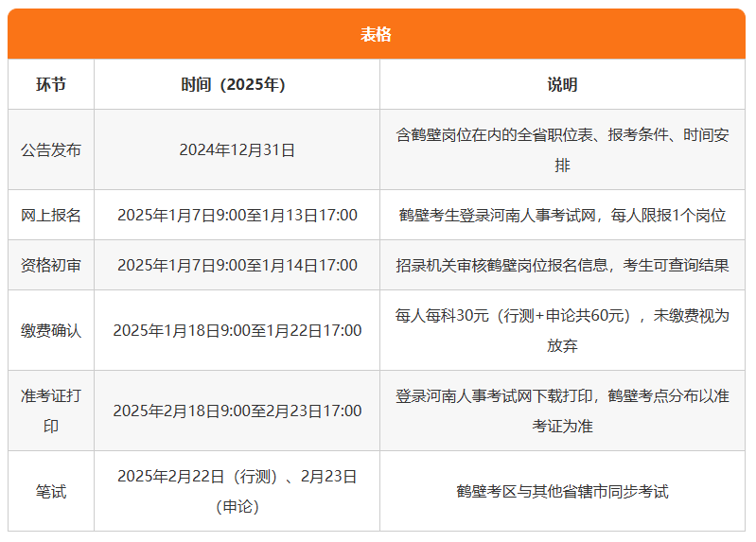The image size is (756, 542).
Task: Click the 每人限报1个岗位 description cell
Action: 562,215
